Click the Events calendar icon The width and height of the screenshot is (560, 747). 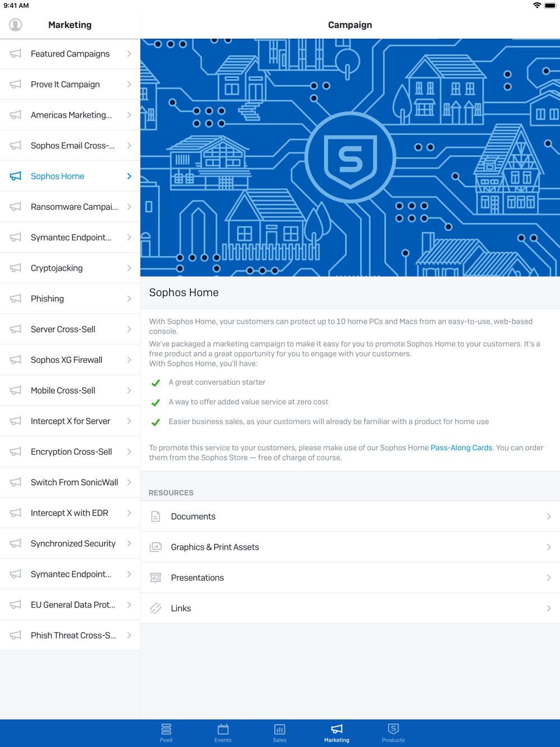[x=223, y=729]
